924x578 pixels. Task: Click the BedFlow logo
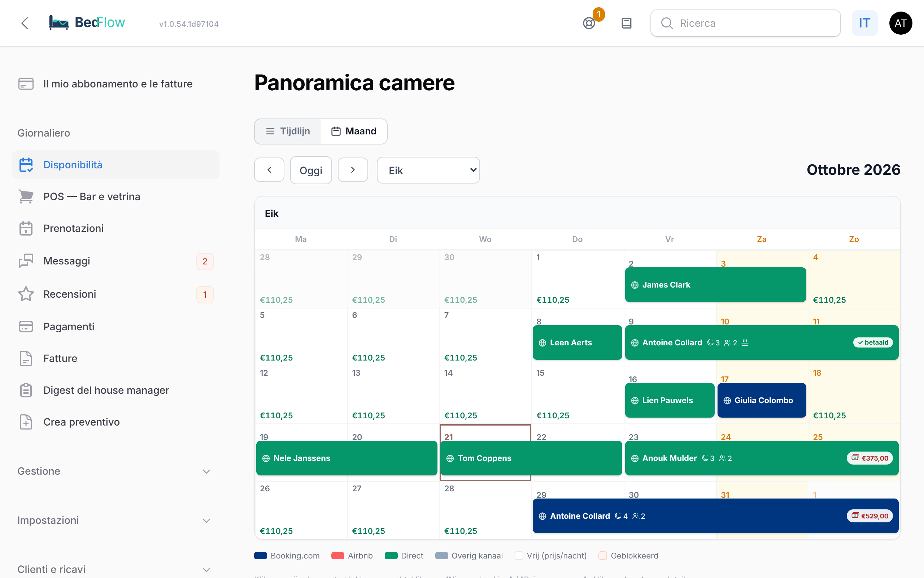[x=87, y=22]
